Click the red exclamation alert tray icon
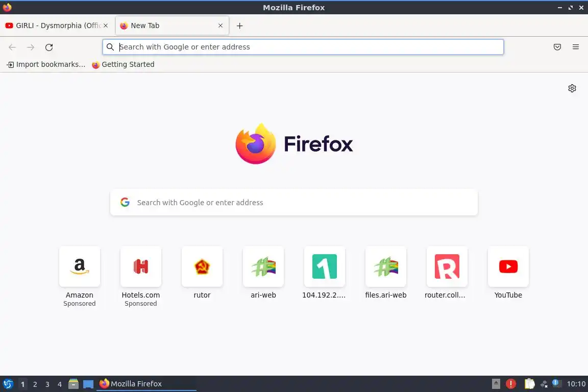The width and height of the screenshot is (588, 392). click(511, 384)
